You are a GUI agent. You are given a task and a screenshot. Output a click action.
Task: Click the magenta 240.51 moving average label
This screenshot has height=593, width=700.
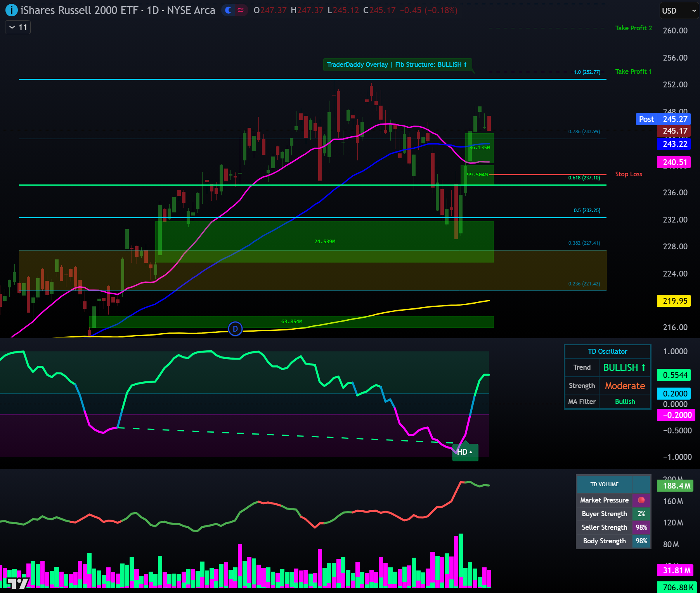click(674, 162)
